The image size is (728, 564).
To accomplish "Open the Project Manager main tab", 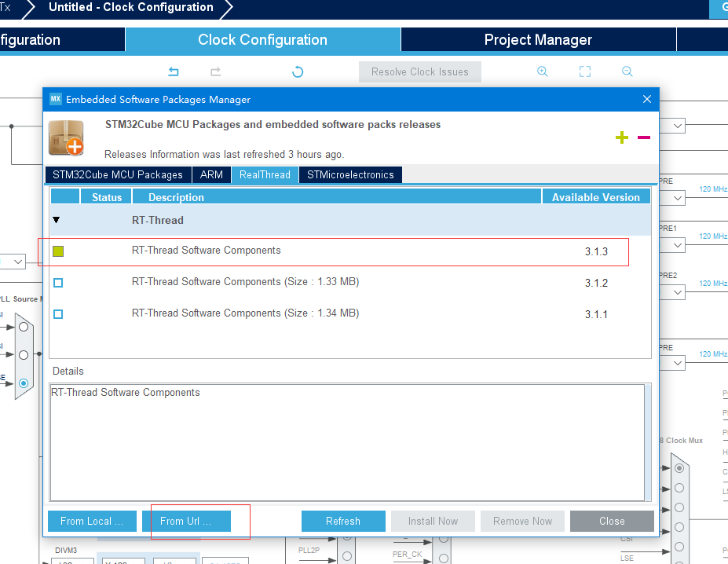I will click(538, 39).
